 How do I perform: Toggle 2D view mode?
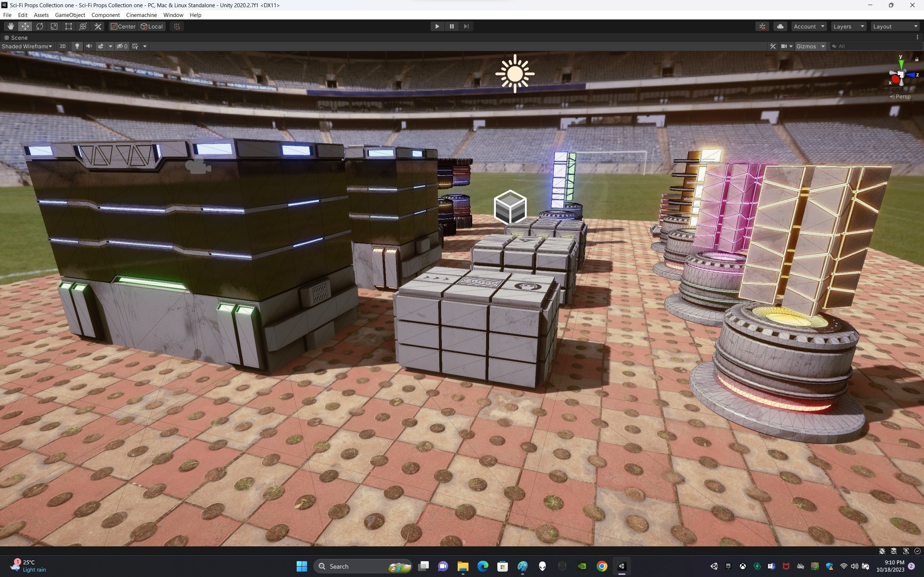[x=62, y=46]
